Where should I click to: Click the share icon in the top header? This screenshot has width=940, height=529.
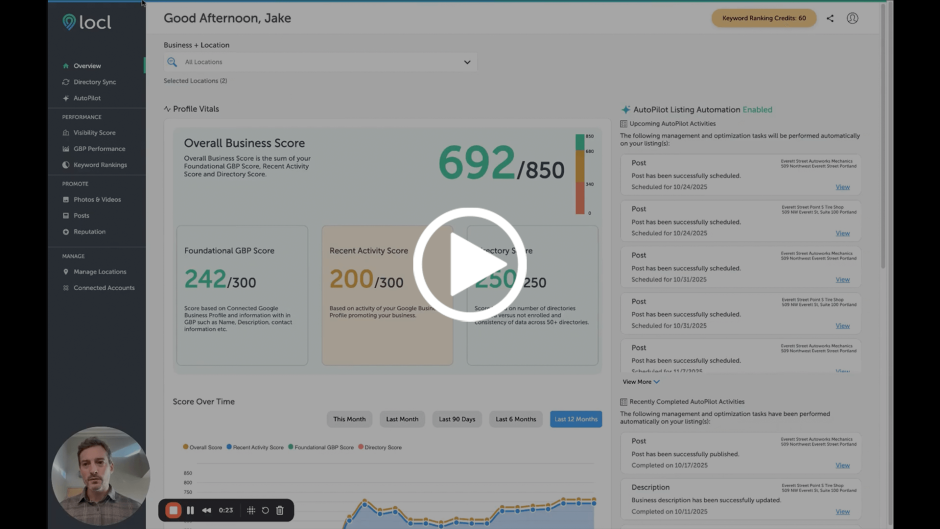pos(830,18)
